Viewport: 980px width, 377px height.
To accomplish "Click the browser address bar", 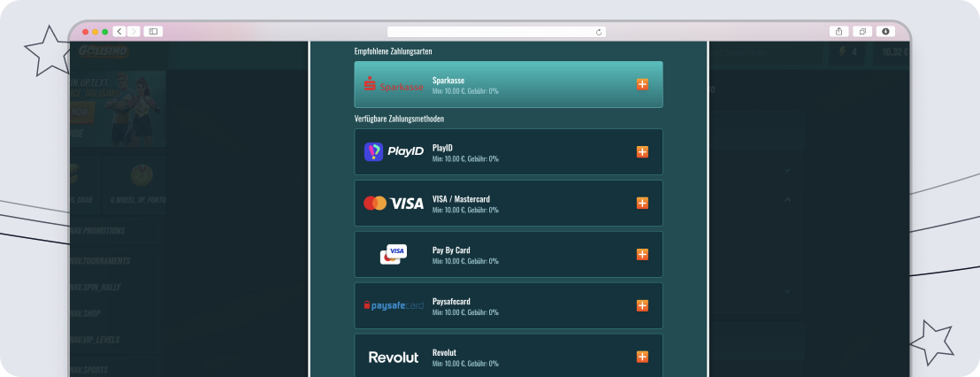I will 496,32.
